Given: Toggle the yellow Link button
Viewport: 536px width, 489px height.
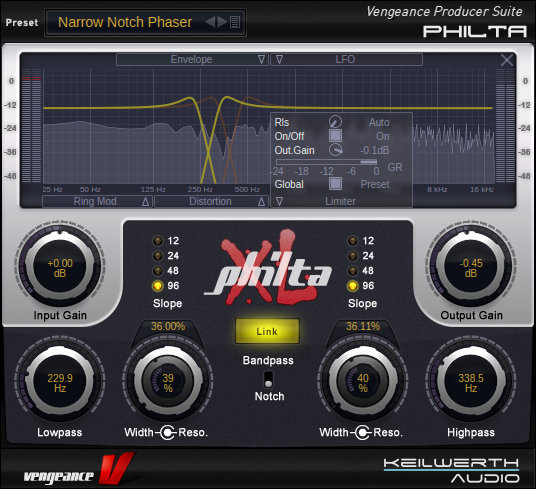Looking at the screenshot, I should coord(267,331).
